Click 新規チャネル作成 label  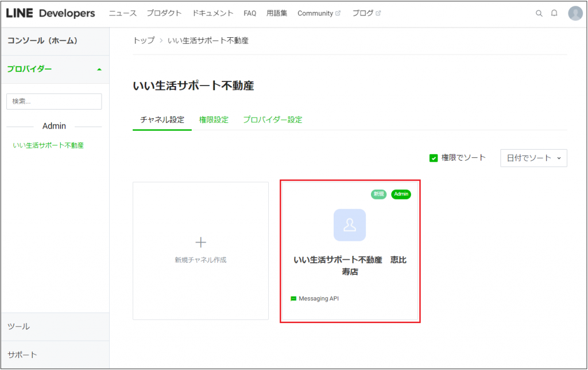(200, 260)
